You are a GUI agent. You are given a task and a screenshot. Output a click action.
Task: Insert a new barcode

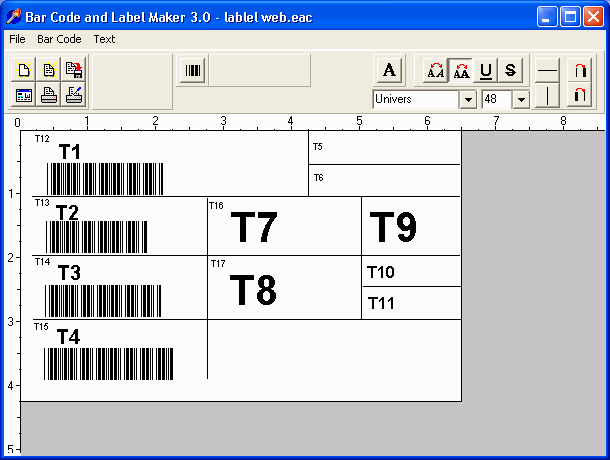click(x=193, y=70)
